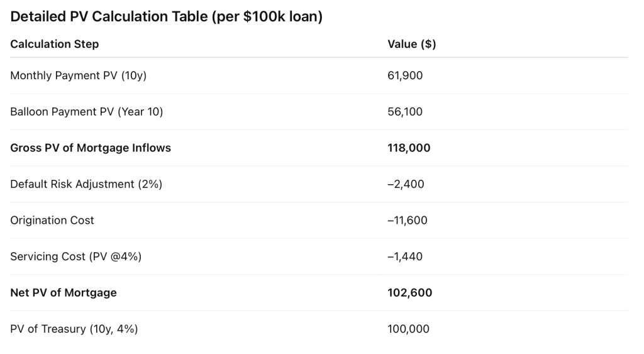
Task: Select the PV of Treasury (10y, 4%) label
Action: click(74, 329)
